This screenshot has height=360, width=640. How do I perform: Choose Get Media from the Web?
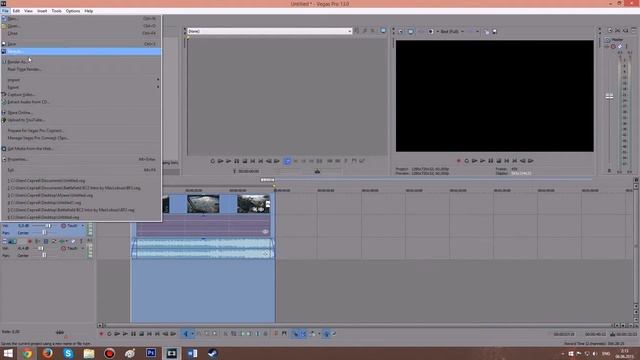tap(81, 149)
